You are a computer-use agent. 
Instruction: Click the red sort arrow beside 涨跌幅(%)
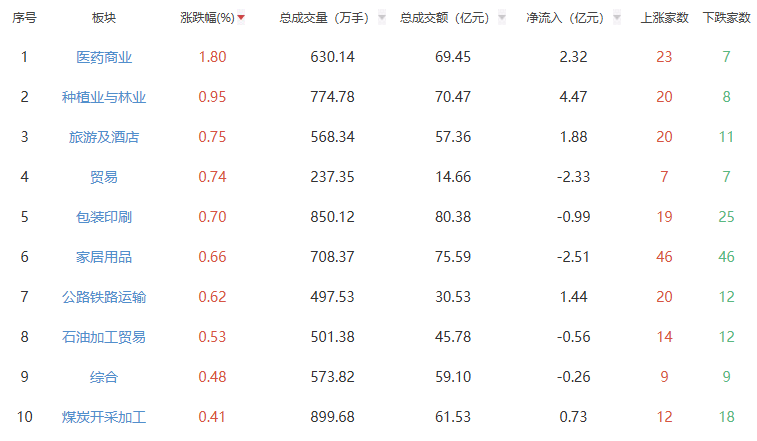pos(241,17)
